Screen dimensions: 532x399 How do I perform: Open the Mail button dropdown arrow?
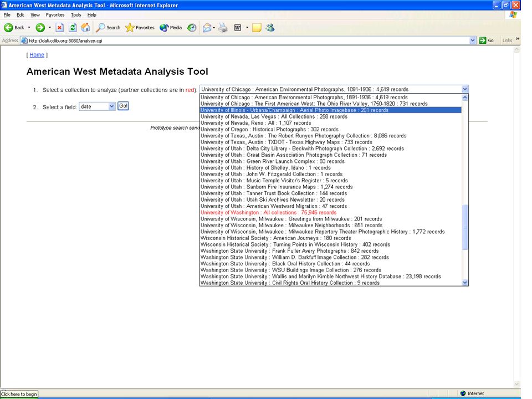(x=214, y=28)
